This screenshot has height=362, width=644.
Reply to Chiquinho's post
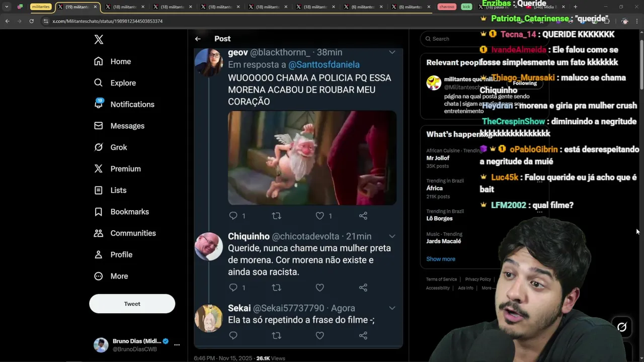click(233, 288)
